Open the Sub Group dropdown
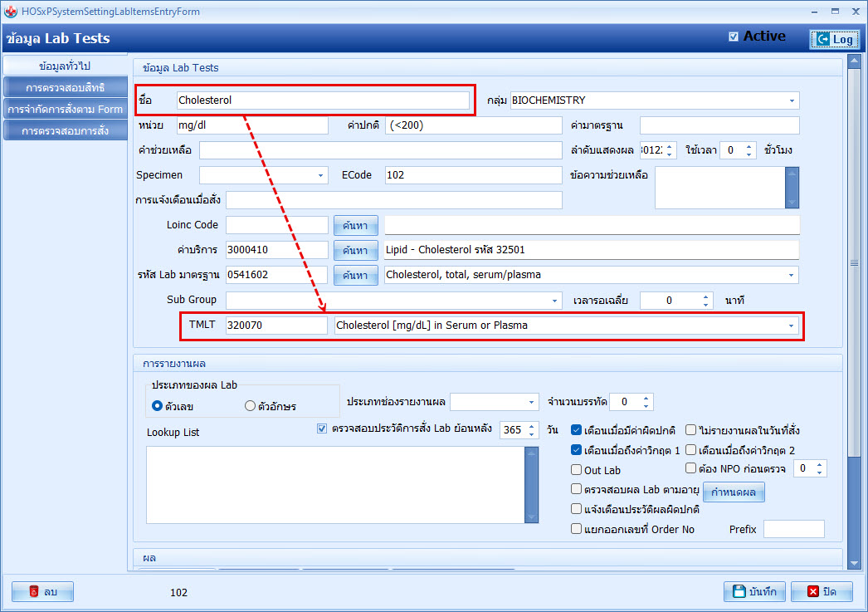Viewport: 868px width, 612px height. tap(554, 301)
